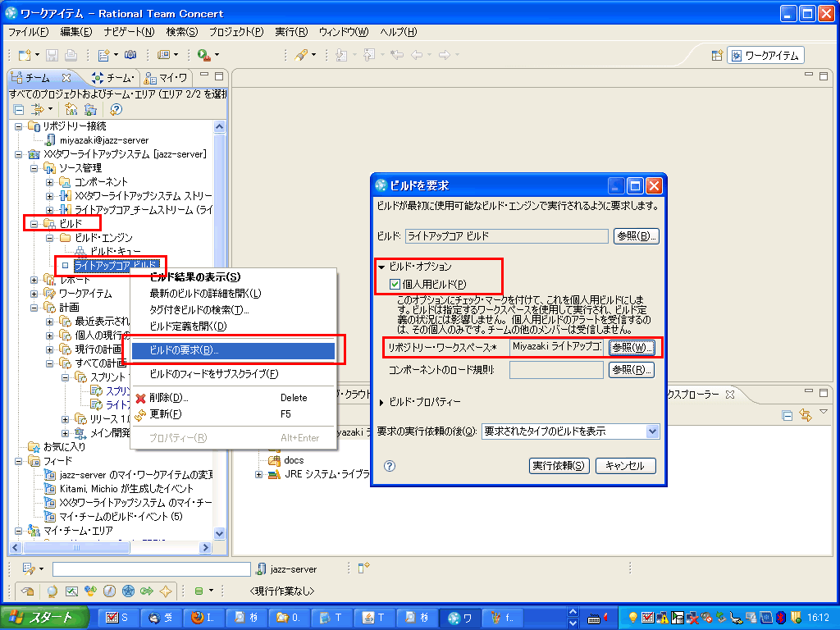Select the ビルド・エンジン folder in tree
The height and width of the screenshot is (630, 840).
pyautogui.click(x=103, y=238)
